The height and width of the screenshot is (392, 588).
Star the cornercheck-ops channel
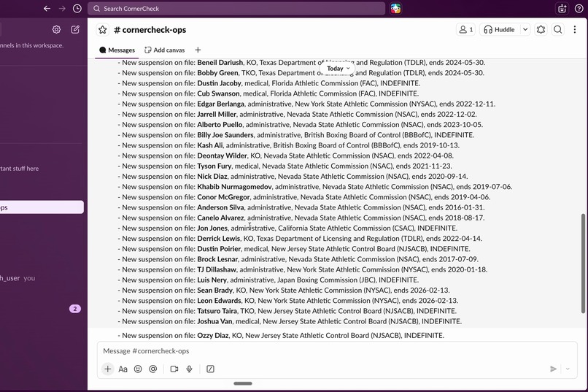[x=102, y=30]
